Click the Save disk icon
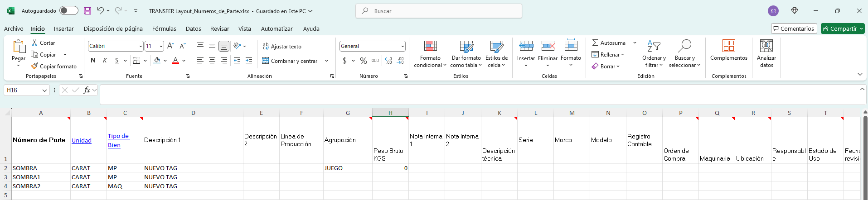This screenshot has width=868, height=200. click(87, 11)
